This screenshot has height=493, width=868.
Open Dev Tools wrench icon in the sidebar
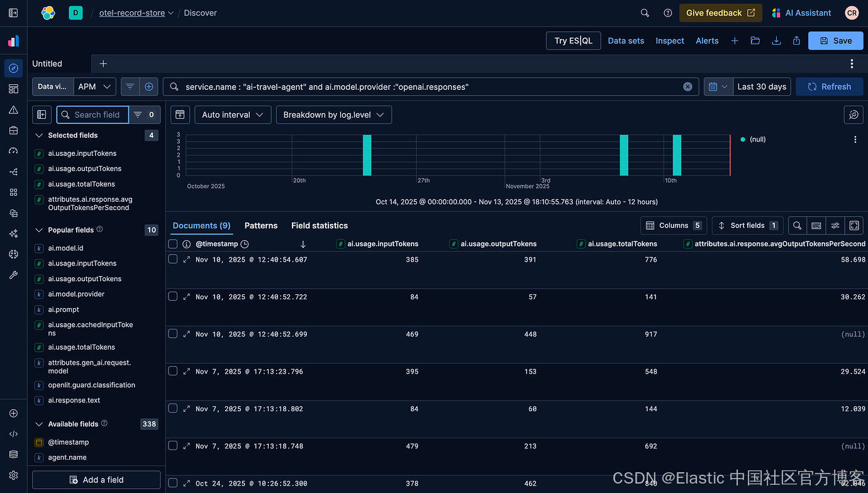click(x=13, y=275)
